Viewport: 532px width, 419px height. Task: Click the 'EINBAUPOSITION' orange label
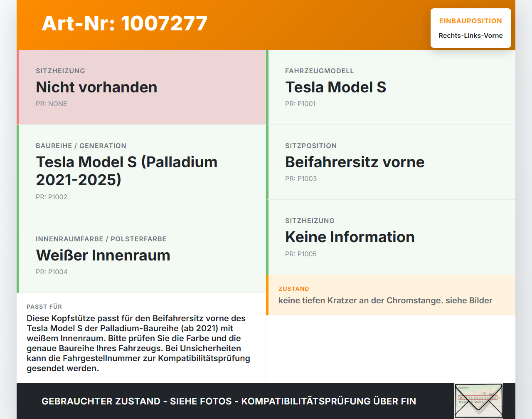470,21
